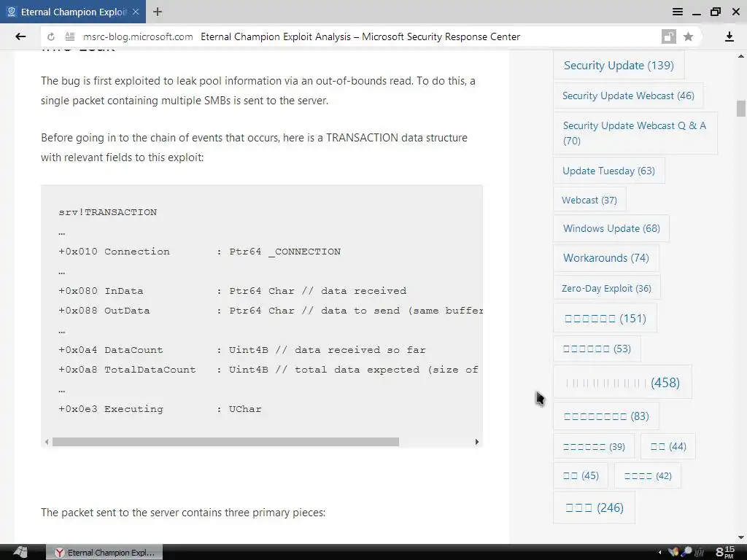The image size is (747, 560).
Task: Open the tag with count (42)
Action: (x=648, y=475)
